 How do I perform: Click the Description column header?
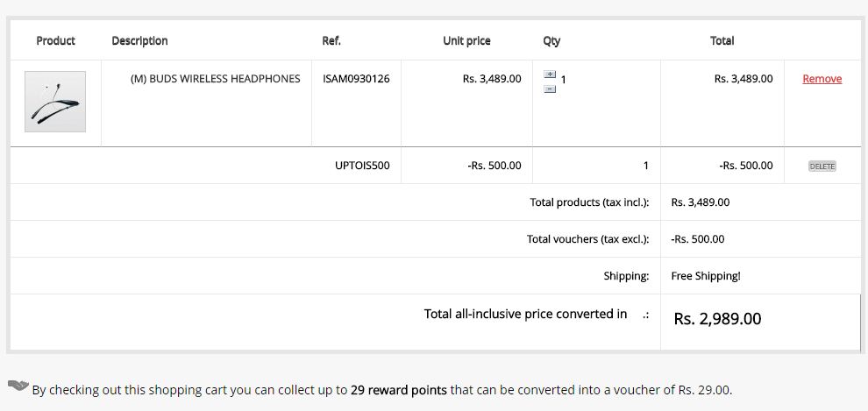(139, 40)
